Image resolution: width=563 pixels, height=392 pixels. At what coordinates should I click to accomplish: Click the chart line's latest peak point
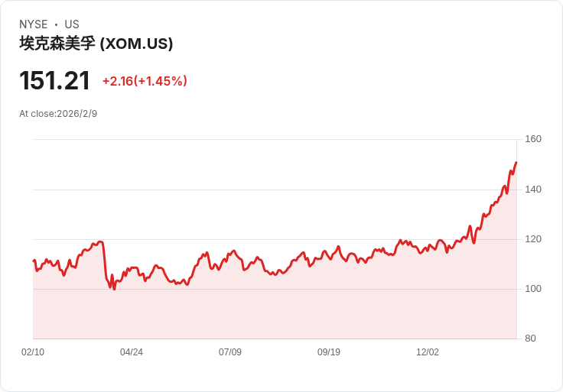click(x=516, y=162)
